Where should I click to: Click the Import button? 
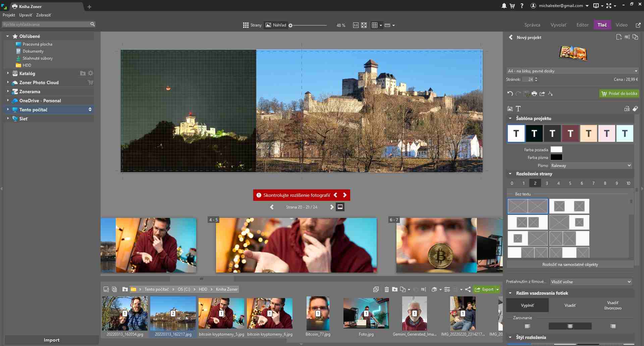point(51,340)
